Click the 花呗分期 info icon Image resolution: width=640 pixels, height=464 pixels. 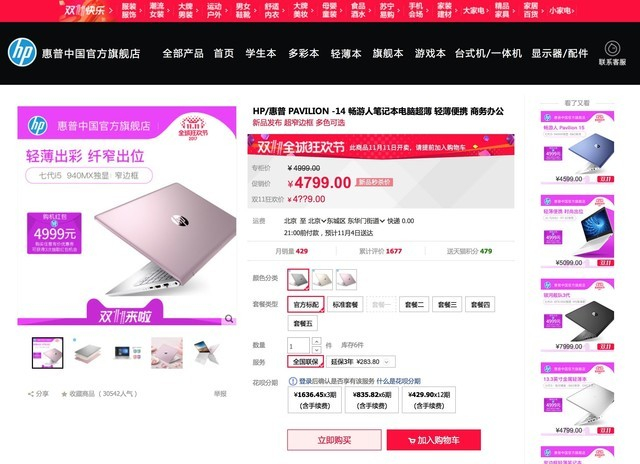pos(293,381)
